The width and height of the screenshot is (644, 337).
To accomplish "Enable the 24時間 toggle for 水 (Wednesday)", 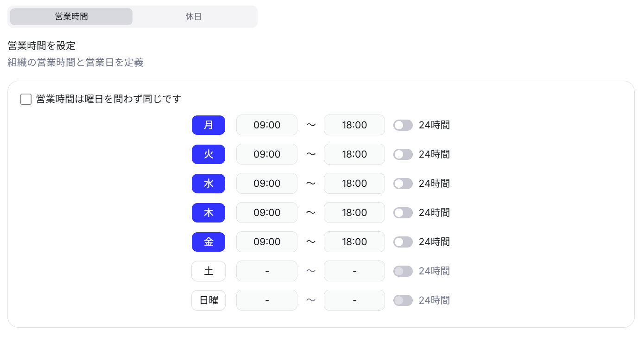I will point(403,183).
